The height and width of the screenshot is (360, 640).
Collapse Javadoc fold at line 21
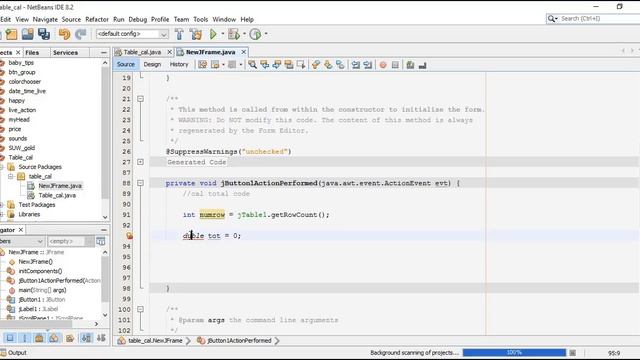140,99
